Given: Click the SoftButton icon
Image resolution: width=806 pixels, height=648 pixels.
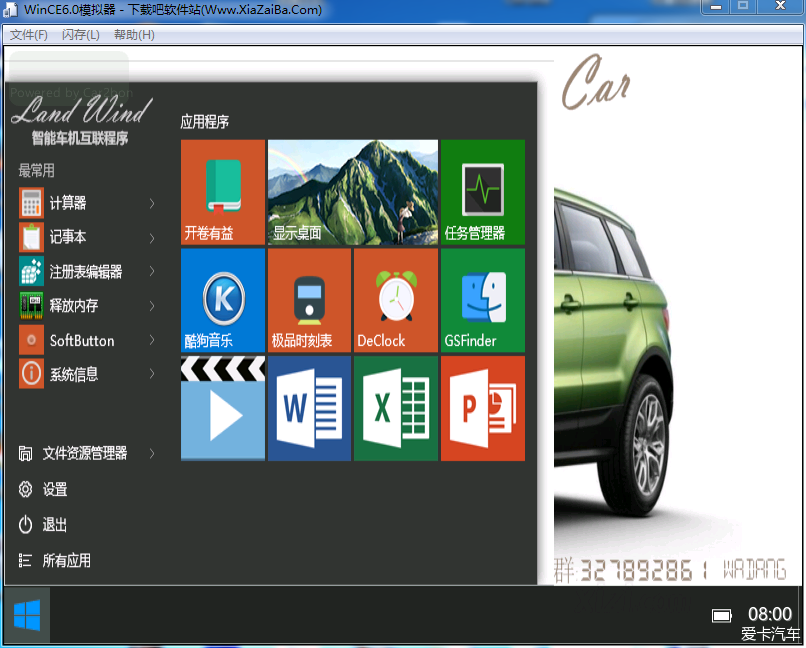Looking at the screenshot, I should pyautogui.click(x=31, y=340).
